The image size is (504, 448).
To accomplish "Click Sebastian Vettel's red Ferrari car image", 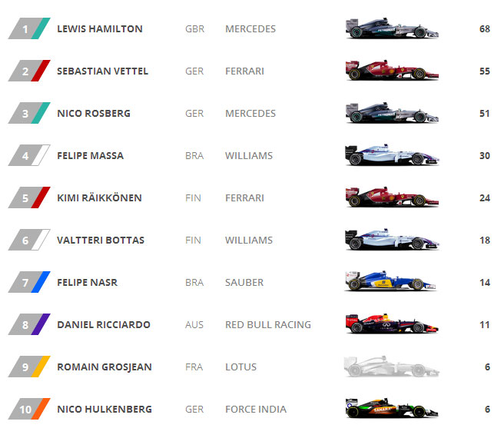I will click(392, 70).
